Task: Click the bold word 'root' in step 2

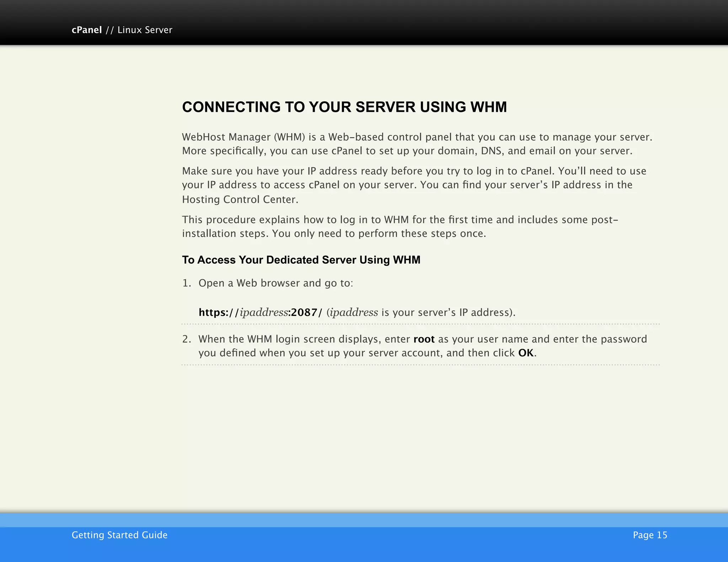Action: point(424,339)
